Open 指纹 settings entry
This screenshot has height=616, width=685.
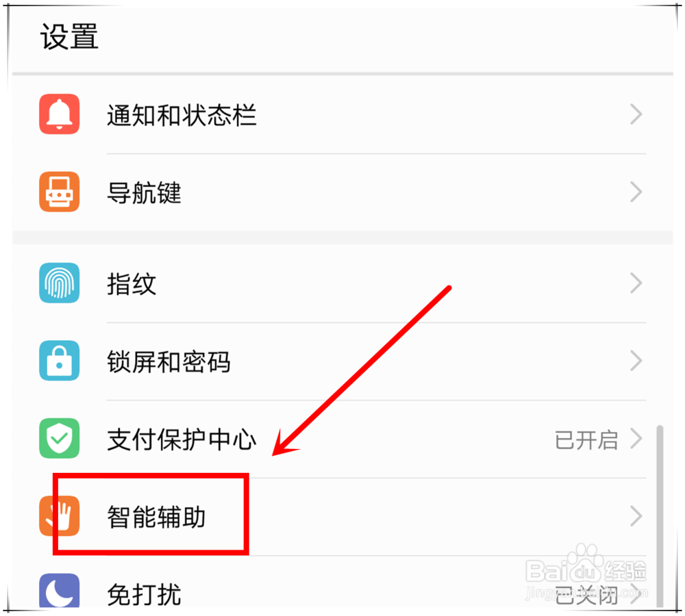(x=342, y=283)
